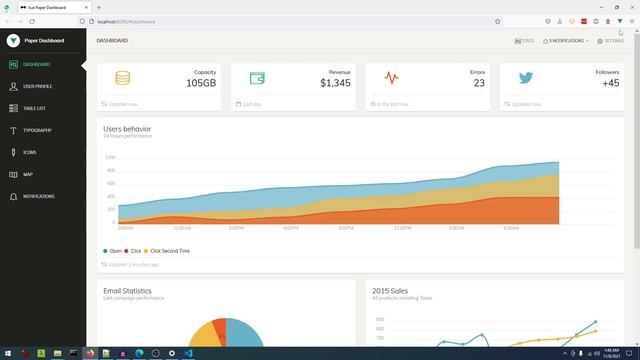Open the Windows notification center
This screenshot has height=360, width=640.
pyautogui.click(x=629, y=353)
